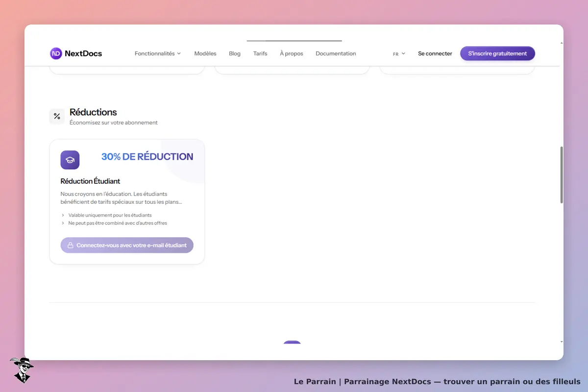Click 'Valable uniquement pour les étudiants' text

(110, 215)
